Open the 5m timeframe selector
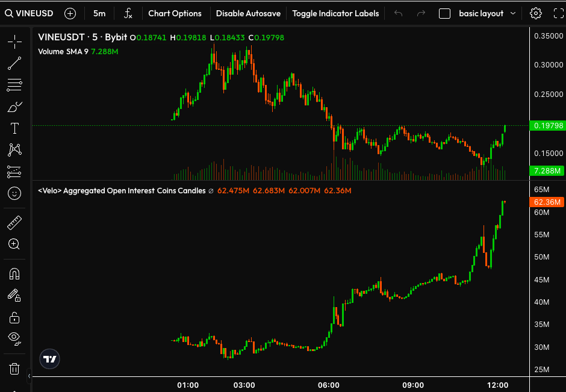This screenshot has height=392, width=566. (x=99, y=14)
